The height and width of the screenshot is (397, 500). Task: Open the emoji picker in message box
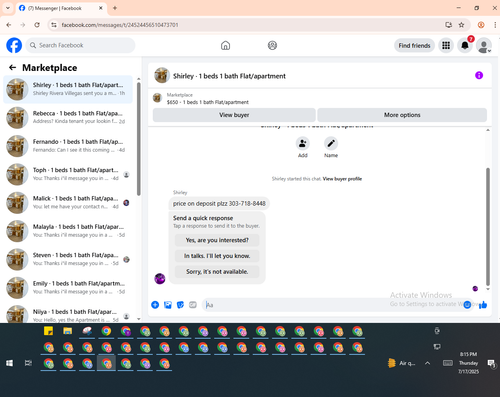(467, 305)
